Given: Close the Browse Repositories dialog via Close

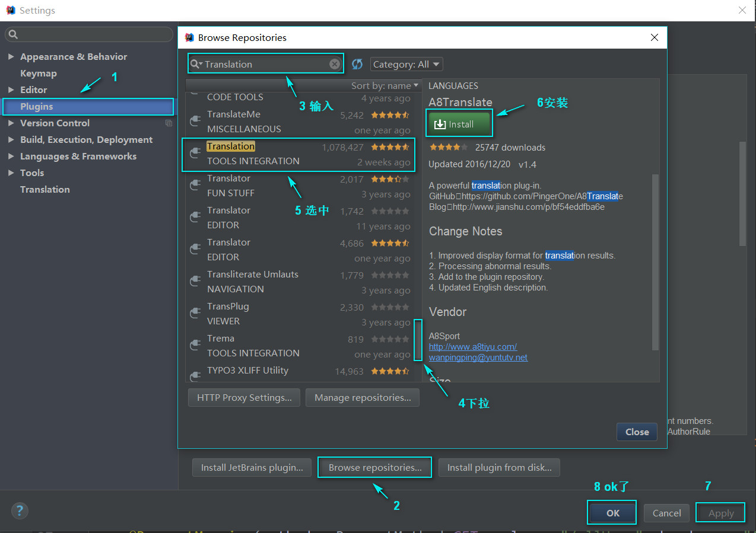Looking at the screenshot, I should [637, 432].
